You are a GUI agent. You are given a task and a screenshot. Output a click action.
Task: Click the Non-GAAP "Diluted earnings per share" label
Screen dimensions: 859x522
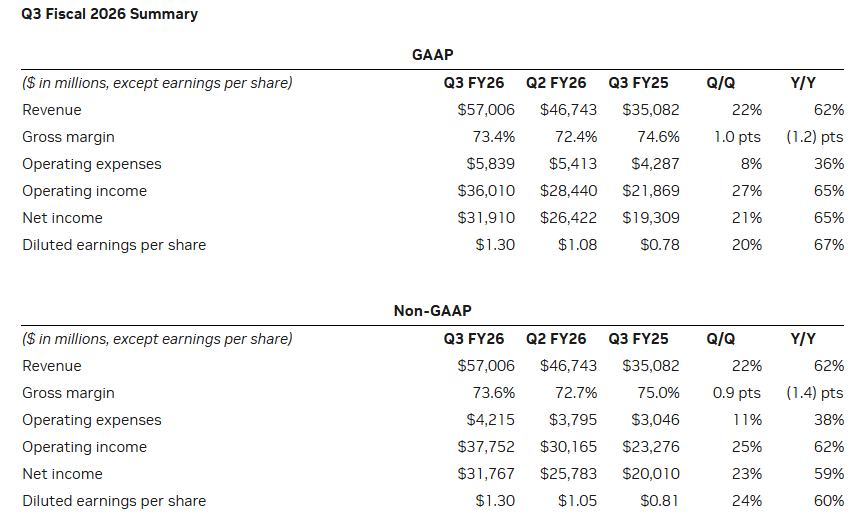pos(114,501)
